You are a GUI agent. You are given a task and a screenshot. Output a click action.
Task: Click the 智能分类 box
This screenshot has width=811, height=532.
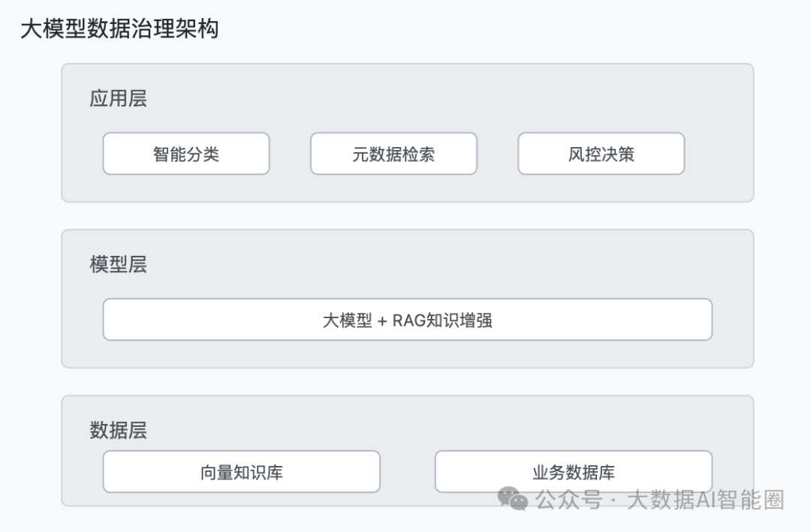(186, 154)
